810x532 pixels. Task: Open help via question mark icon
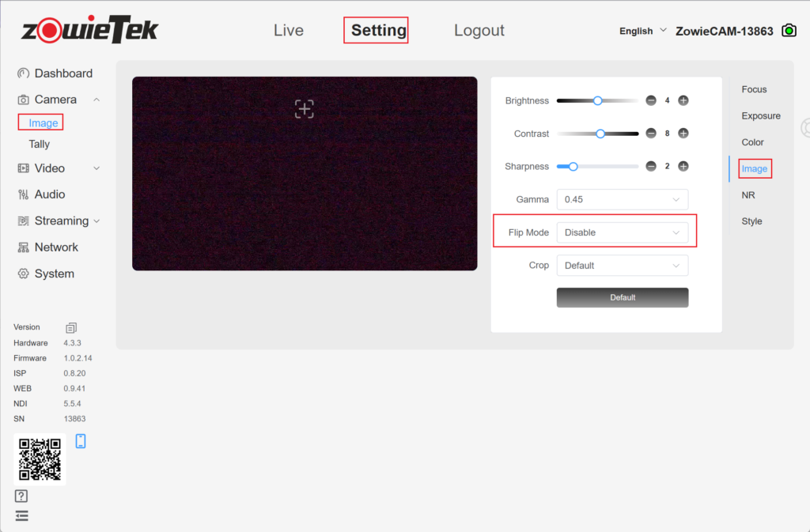(x=21, y=496)
